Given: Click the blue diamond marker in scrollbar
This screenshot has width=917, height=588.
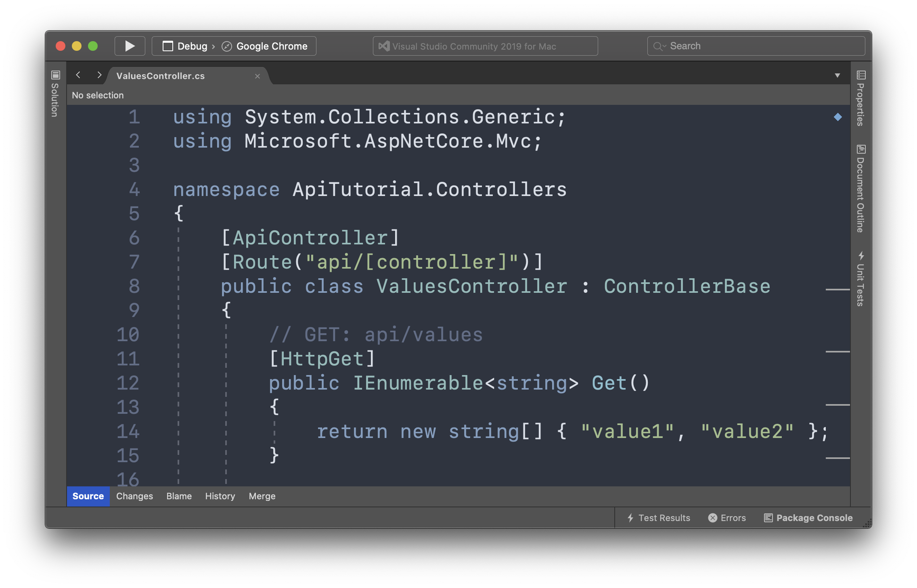Looking at the screenshot, I should pos(838,117).
